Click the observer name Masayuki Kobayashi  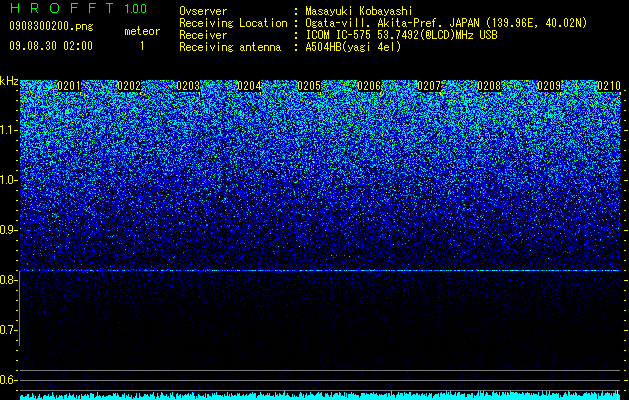358,11
